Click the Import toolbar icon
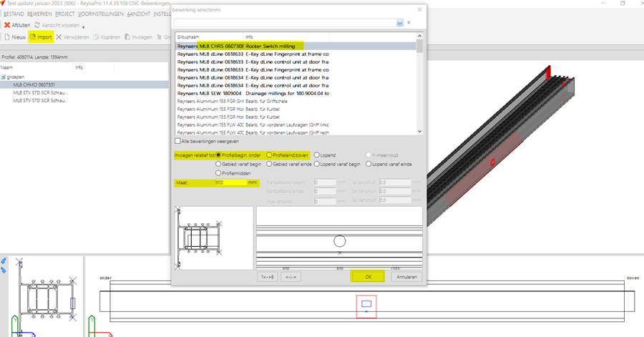 pos(33,37)
